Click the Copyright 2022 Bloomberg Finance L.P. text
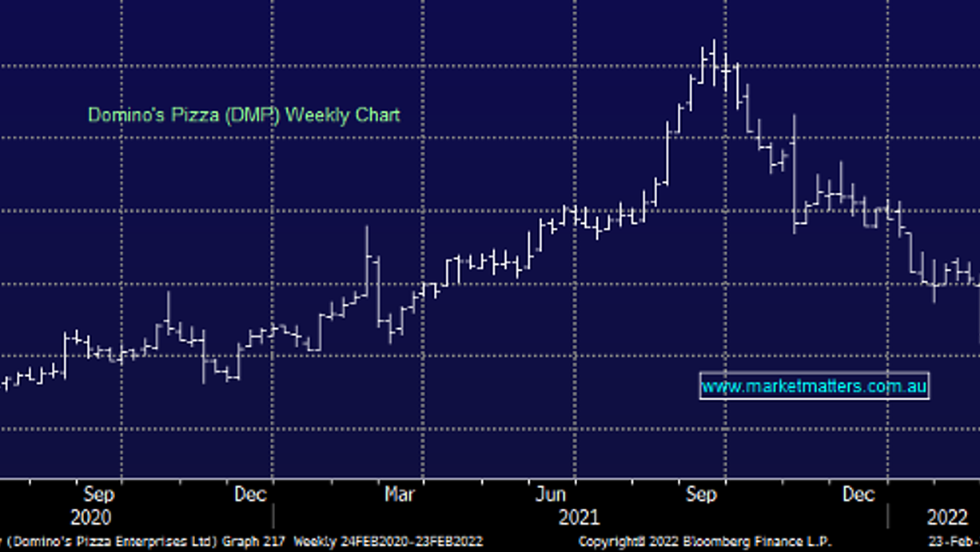980x552 pixels. (x=704, y=542)
